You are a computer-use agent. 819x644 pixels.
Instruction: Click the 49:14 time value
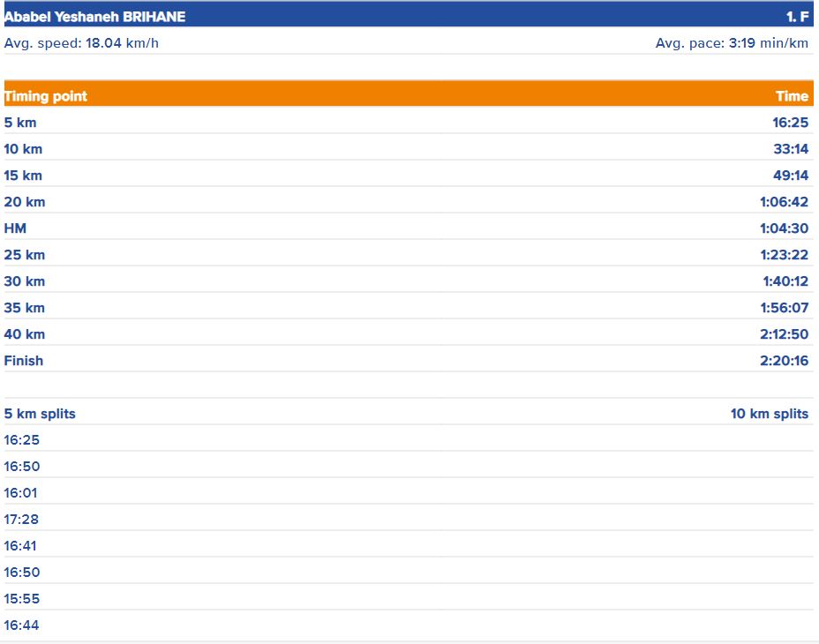[791, 176]
